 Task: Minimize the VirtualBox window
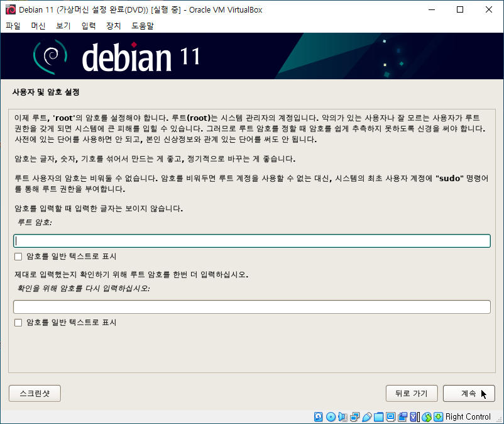[x=432, y=9]
